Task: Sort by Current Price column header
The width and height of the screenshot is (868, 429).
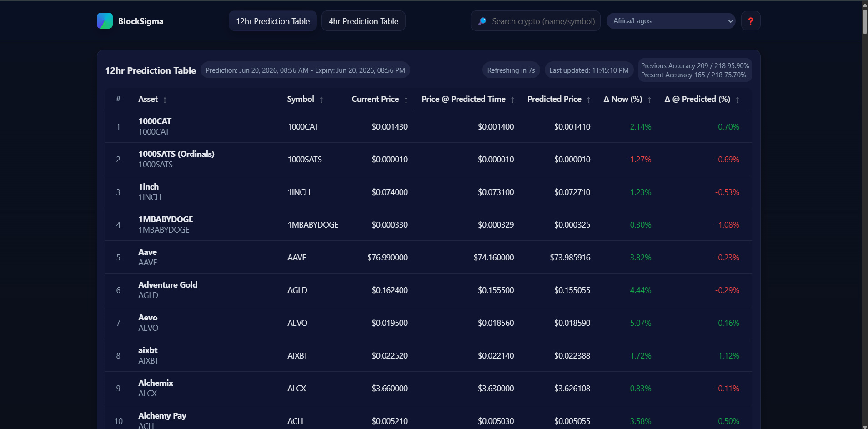Action: (x=375, y=99)
